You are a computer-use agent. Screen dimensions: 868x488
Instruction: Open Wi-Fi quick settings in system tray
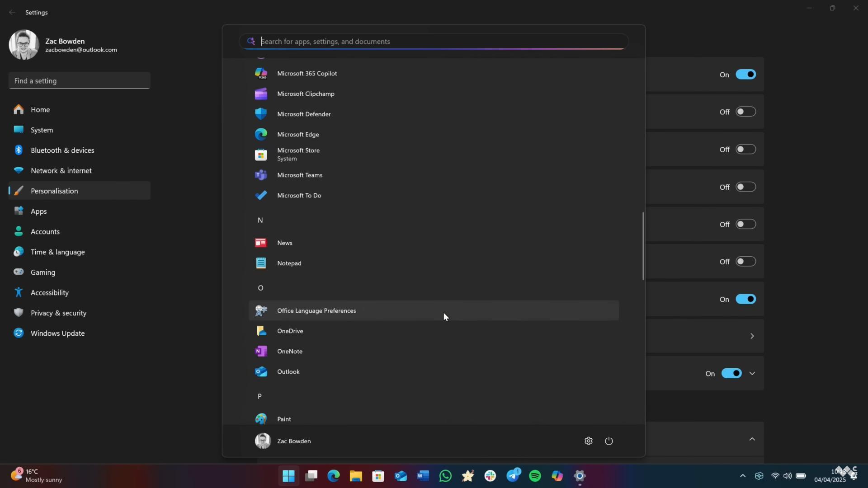775,476
